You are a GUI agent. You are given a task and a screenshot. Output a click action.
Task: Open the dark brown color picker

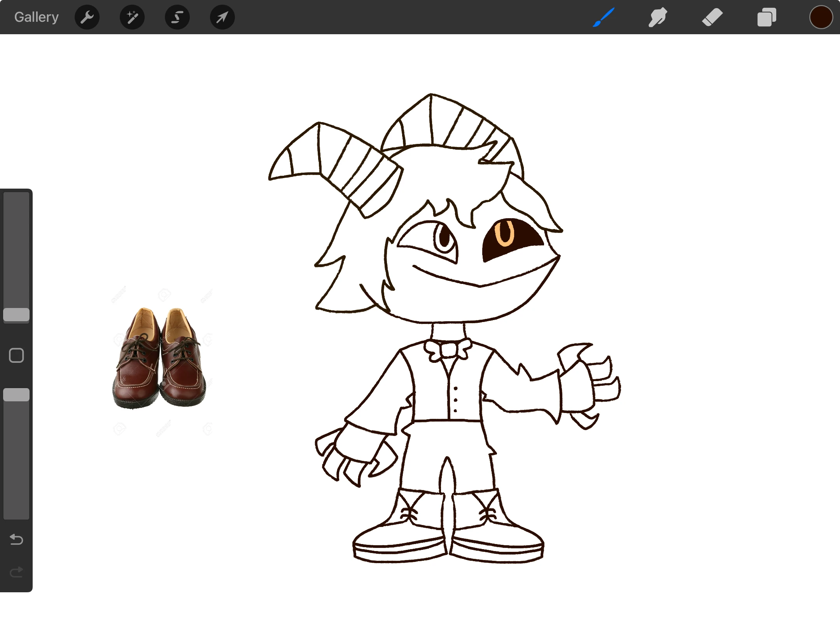coord(821,17)
